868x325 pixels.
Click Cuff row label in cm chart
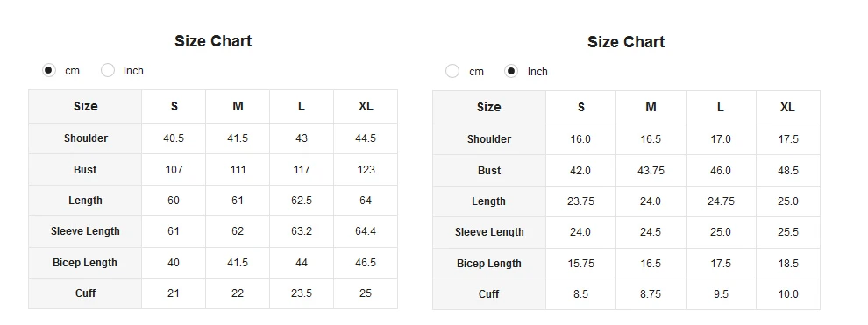[x=85, y=293]
